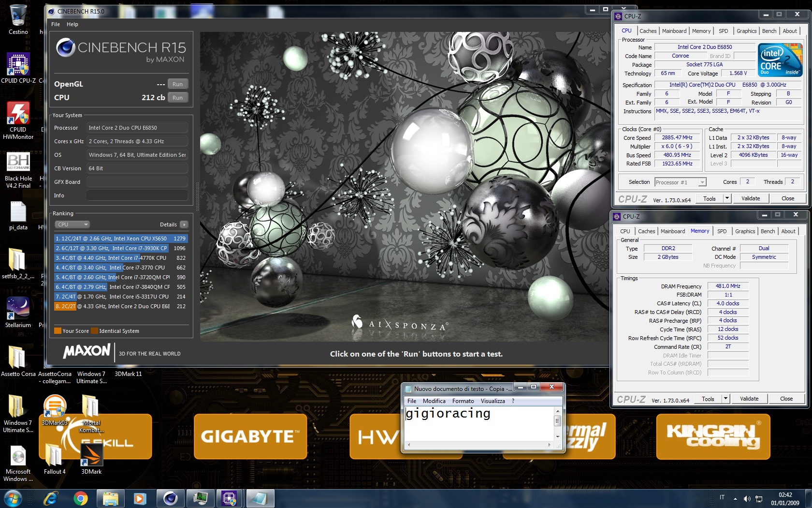Select i7-4770K ranking entry scoring 822
The image size is (812, 508).
(121, 258)
